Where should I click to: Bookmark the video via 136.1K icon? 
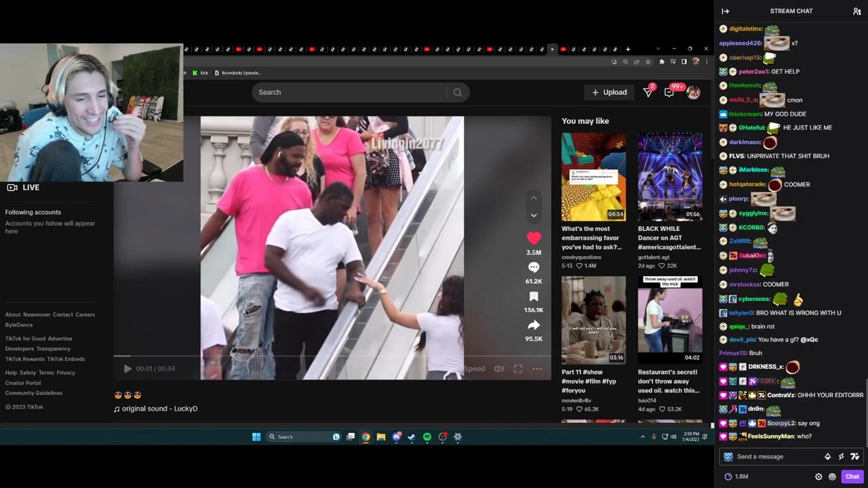pyautogui.click(x=534, y=296)
